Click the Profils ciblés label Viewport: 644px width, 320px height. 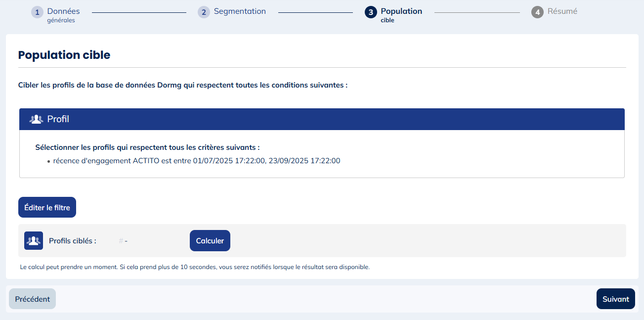pyautogui.click(x=73, y=241)
